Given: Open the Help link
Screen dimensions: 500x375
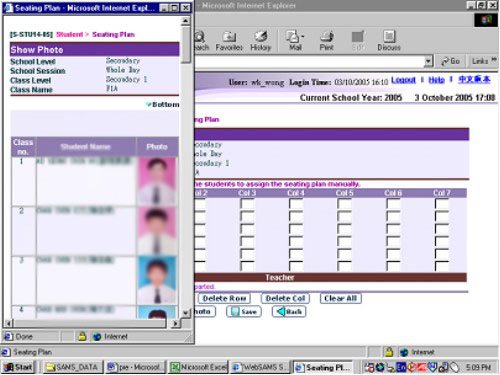Looking at the screenshot, I should click(436, 80).
